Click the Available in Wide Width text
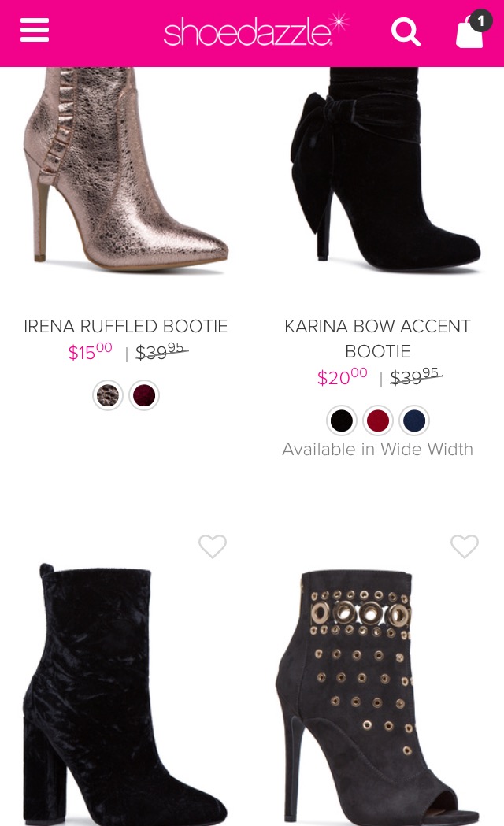Screen dimensions: 504x826 point(377,449)
